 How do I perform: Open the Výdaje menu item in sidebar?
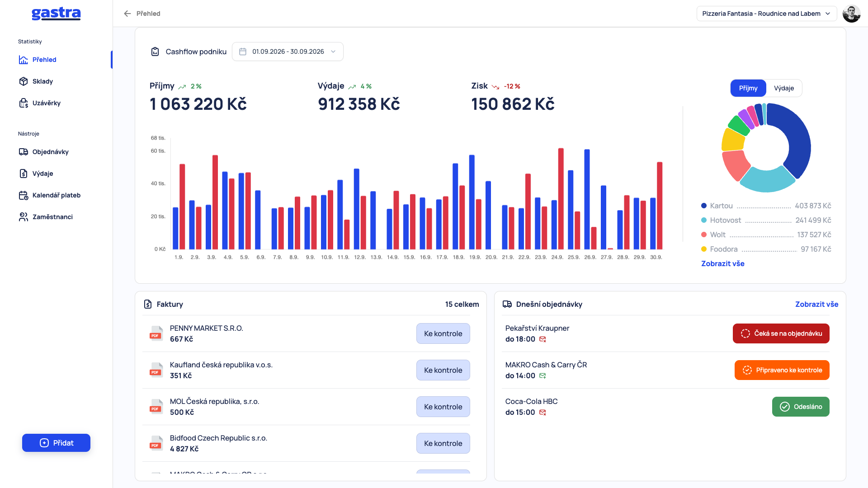(x=42, y=174)
